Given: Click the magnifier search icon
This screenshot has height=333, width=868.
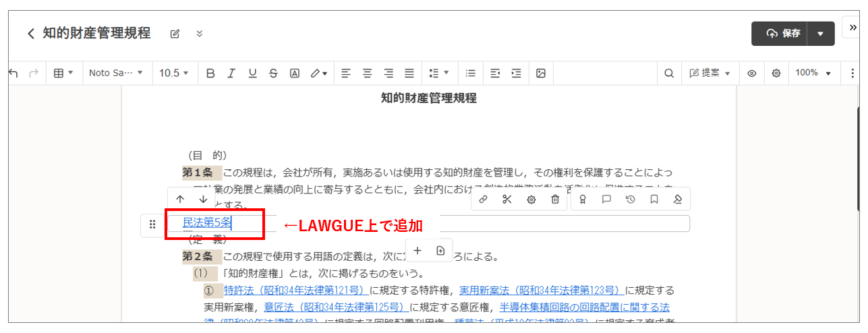Looking at the screenshot, I should click(668, 73).
